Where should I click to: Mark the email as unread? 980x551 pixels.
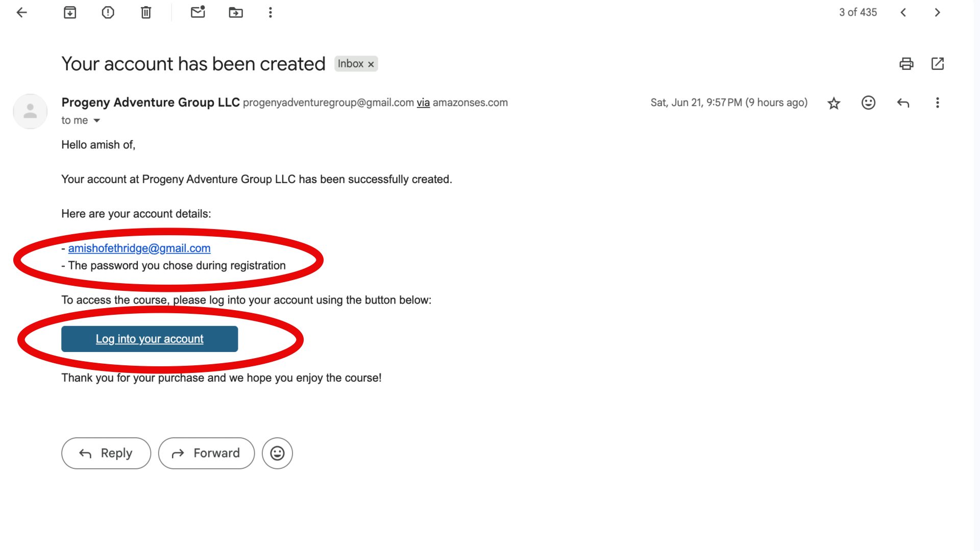198,12
